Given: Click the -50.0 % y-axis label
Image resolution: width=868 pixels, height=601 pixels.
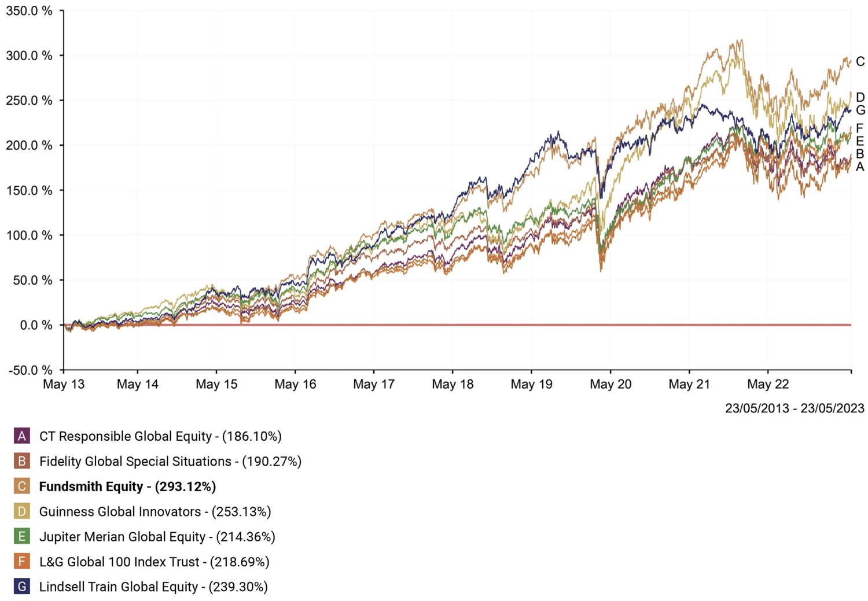Looking at the screenshot, I should point(31,370).
